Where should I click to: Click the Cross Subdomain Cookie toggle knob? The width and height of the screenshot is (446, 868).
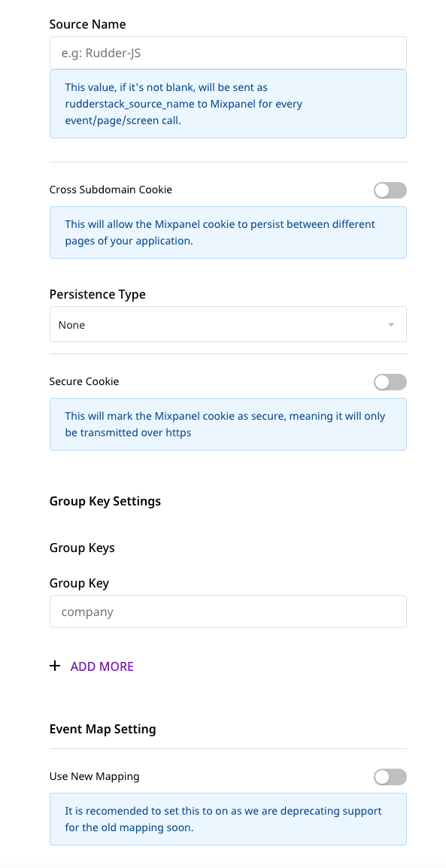384,190
